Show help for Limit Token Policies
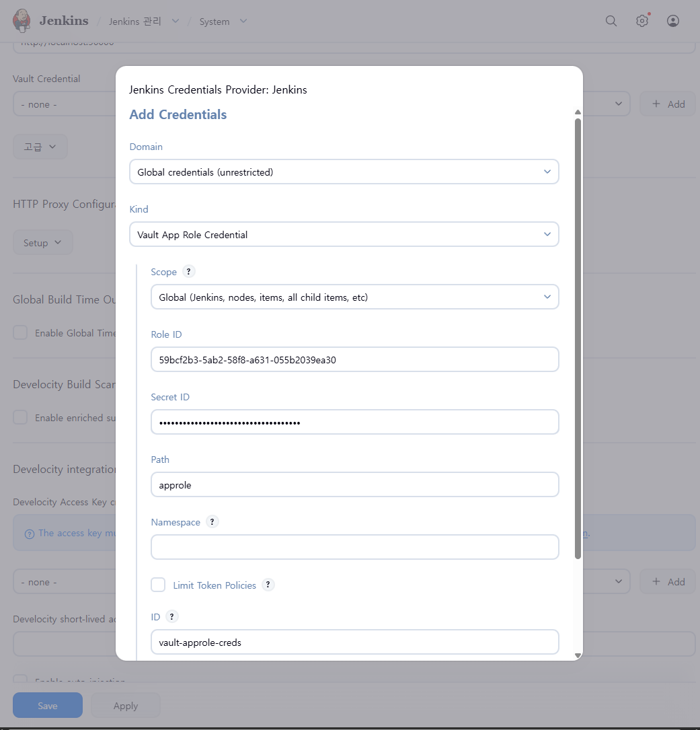Viewport: 700px width, 730px height. coord(268,585)
